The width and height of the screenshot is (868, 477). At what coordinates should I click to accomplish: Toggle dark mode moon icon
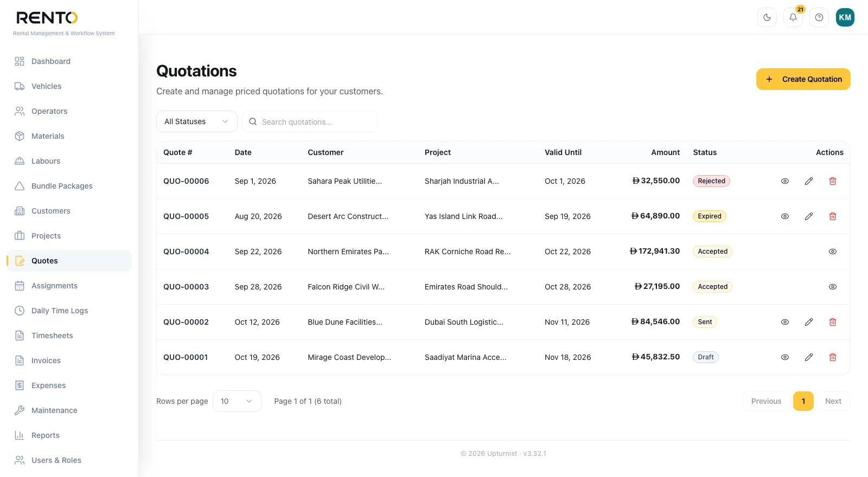point(767,17)
